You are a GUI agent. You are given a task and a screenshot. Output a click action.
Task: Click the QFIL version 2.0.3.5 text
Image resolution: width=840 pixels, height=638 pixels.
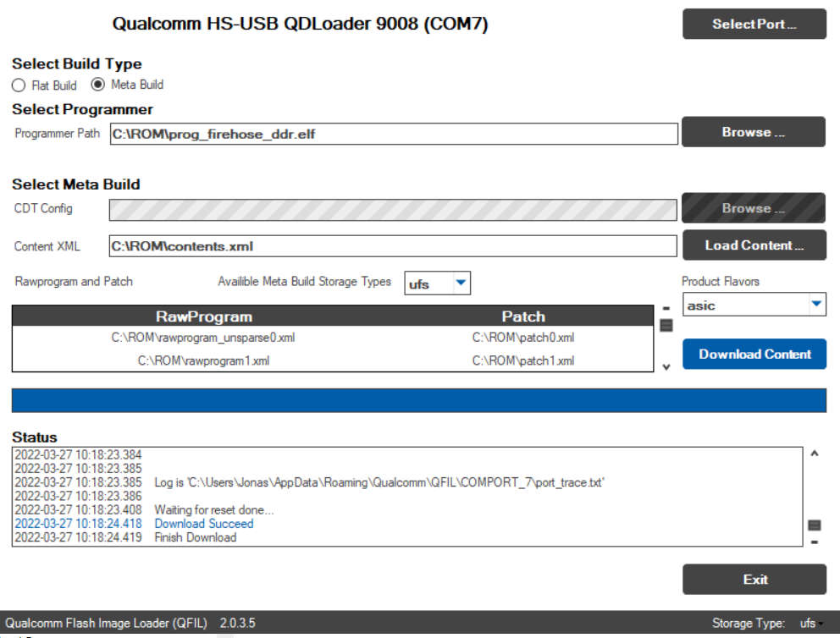pyautogui.click(x=237, y=623)
